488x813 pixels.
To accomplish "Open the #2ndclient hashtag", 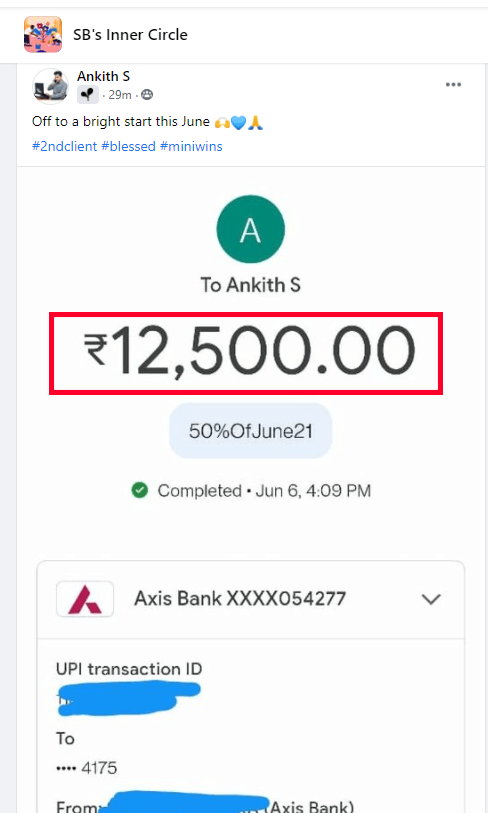I will tap(64, 146).
